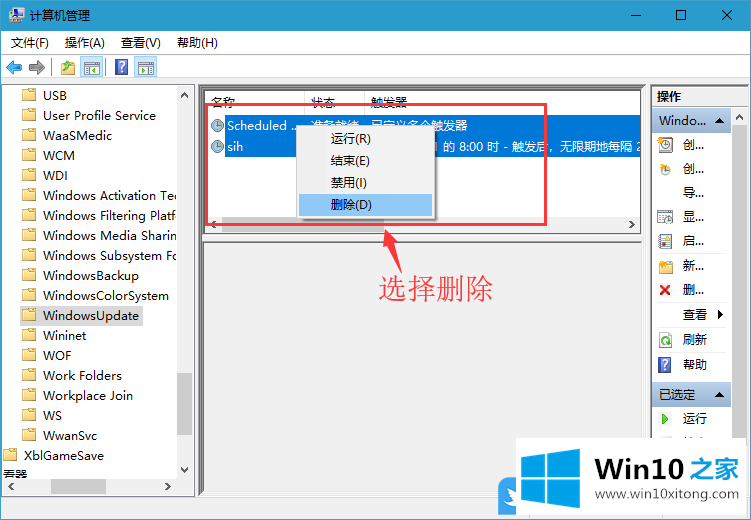751x520 pixels.
Task: Click the clock icon beside the Scheduled task
Action: point(217,125)
